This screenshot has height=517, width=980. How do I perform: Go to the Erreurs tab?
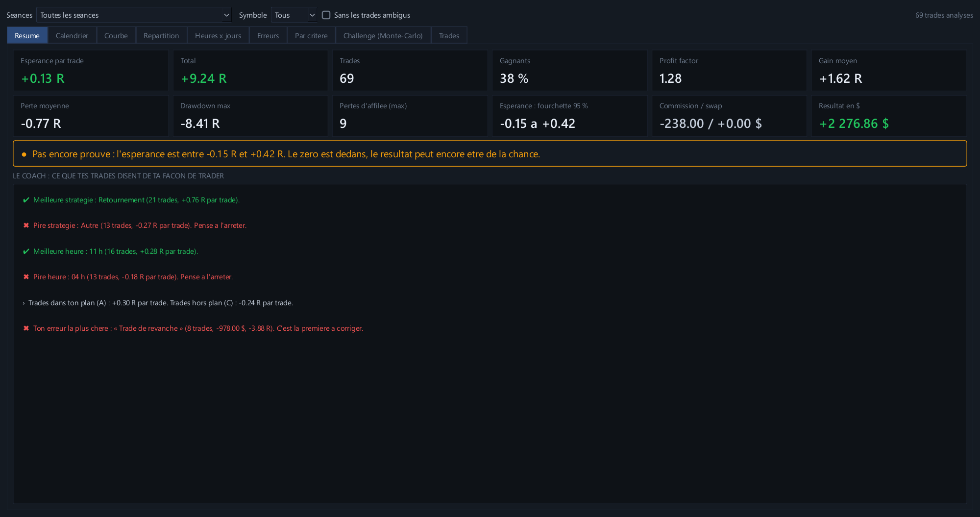[x=268, y=36]
